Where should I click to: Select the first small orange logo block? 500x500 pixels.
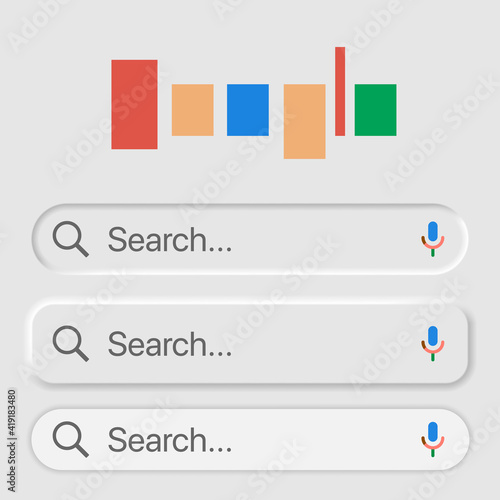click(x=193, y=110)
